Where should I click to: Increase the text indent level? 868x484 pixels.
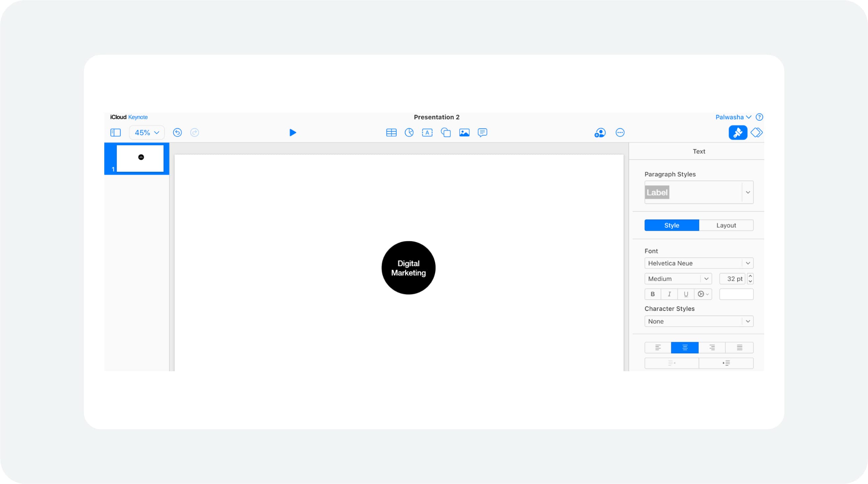pos(726,363)
